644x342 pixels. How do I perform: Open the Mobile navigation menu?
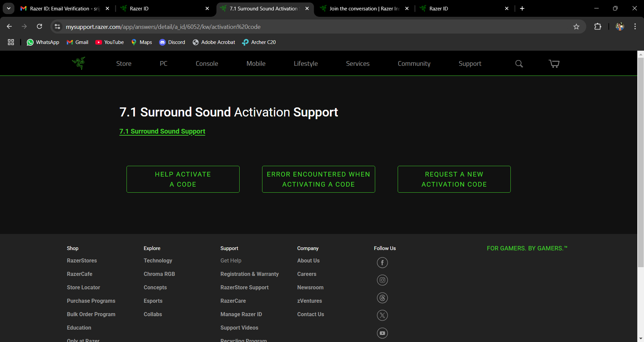[x=256, y=64]
